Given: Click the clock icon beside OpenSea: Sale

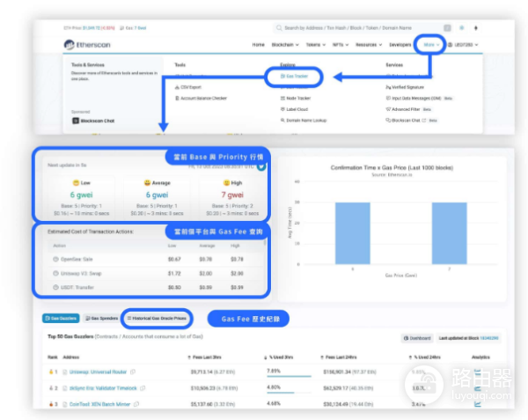Looking at the screenshot, I should click(x=55, y=259).
